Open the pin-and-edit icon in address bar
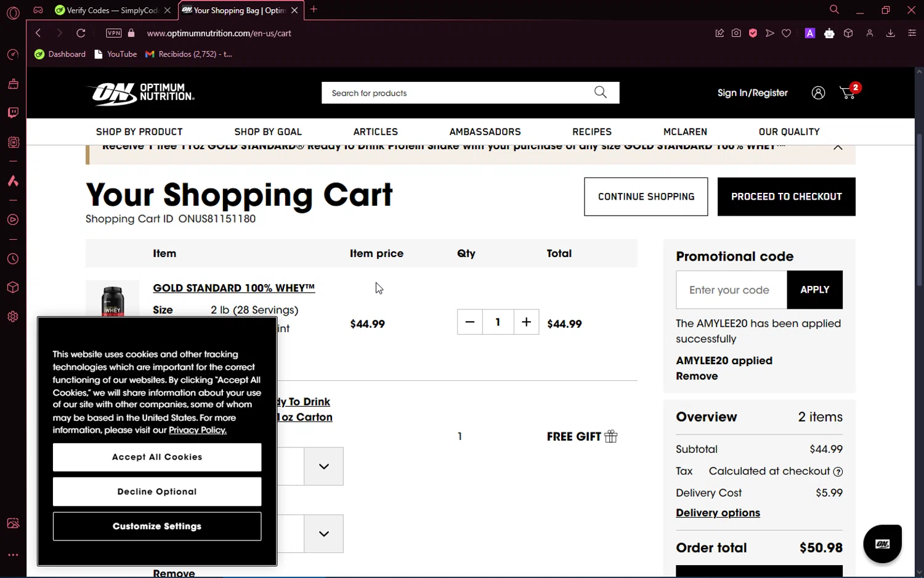The width and height of the screenshot is (924, 578). pos(719,33)
